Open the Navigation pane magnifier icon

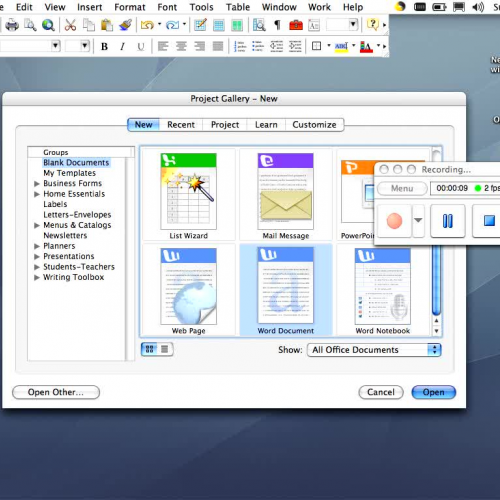[259, 25]
